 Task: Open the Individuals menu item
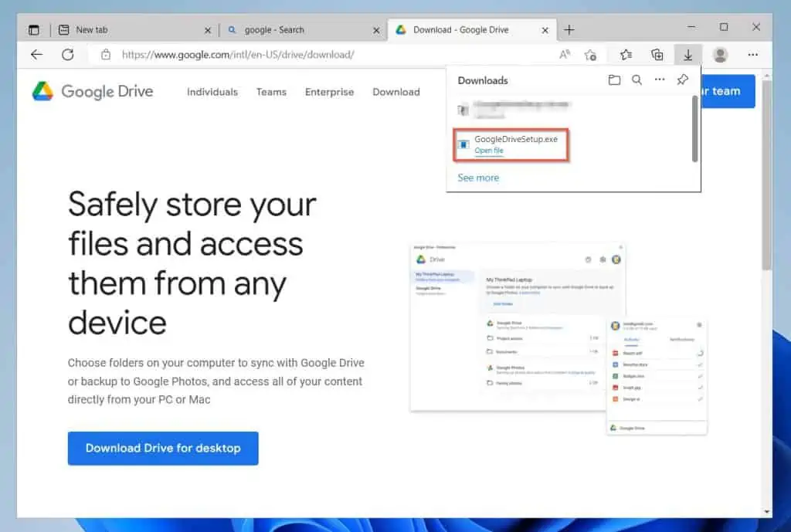[x=212, y=92]
